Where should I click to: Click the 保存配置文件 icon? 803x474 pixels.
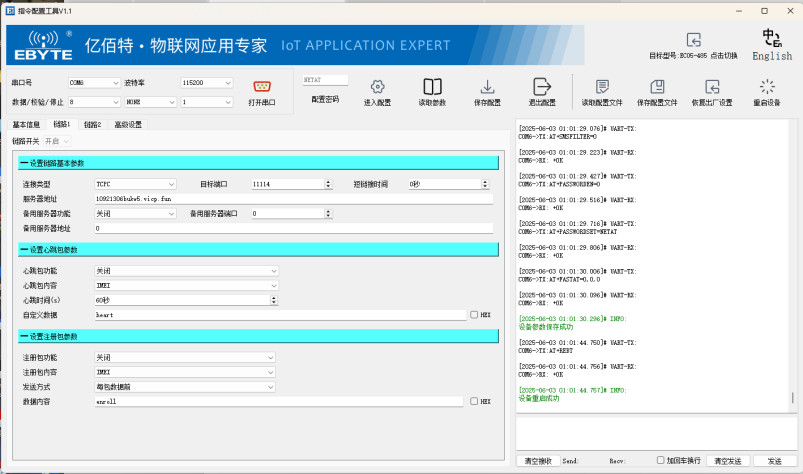657,87
